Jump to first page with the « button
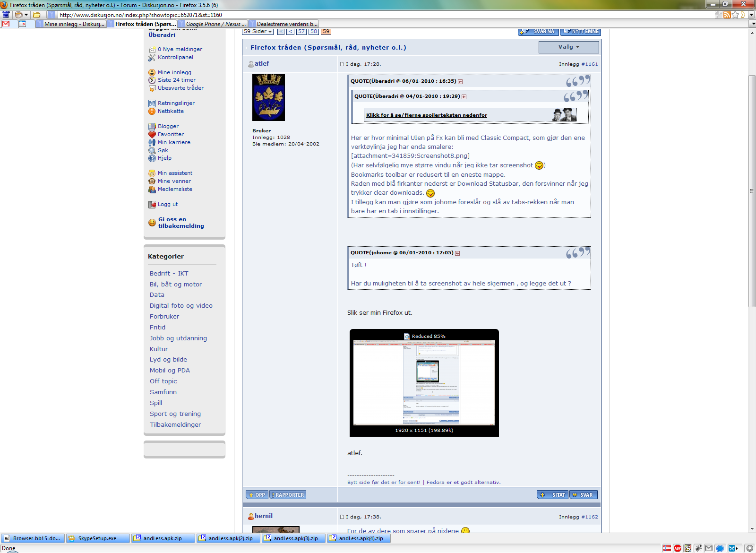Image resolution: width=756 pixels, height=553 pixels. (281, 32)
